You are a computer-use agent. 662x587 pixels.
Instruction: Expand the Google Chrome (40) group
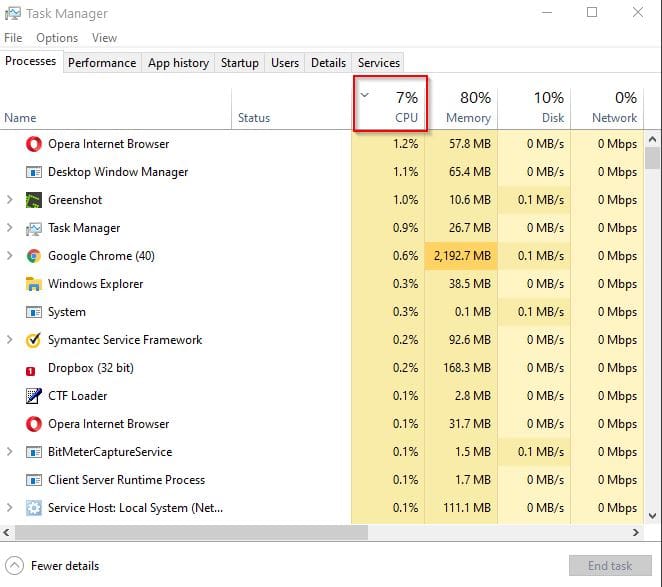[x=10, y=256]
